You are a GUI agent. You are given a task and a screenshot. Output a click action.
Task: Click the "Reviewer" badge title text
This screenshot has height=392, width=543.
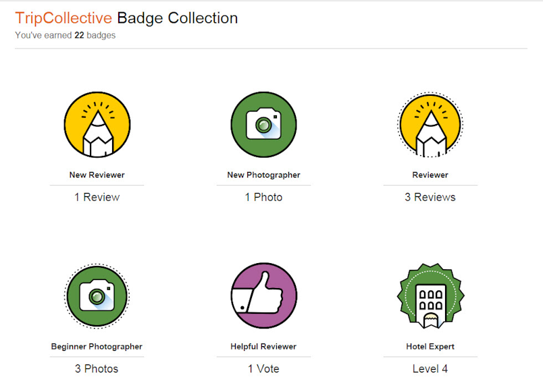[x=430, y=175]
